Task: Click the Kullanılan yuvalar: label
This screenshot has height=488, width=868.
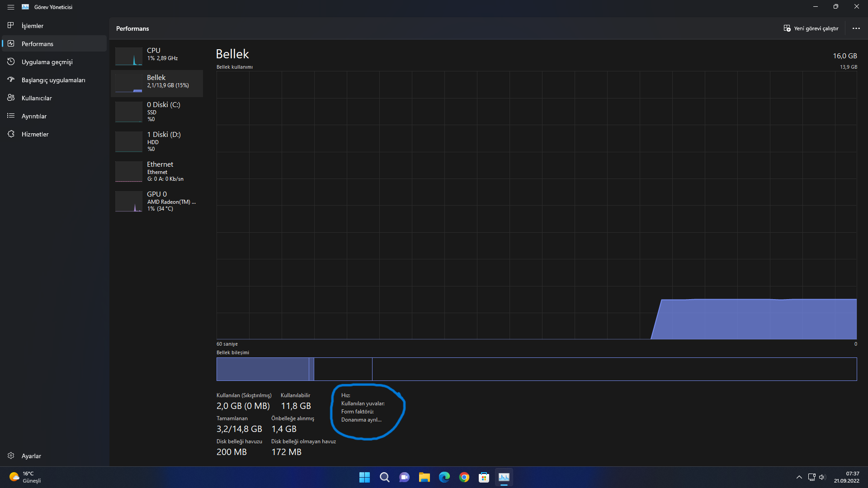Action: 363,404
